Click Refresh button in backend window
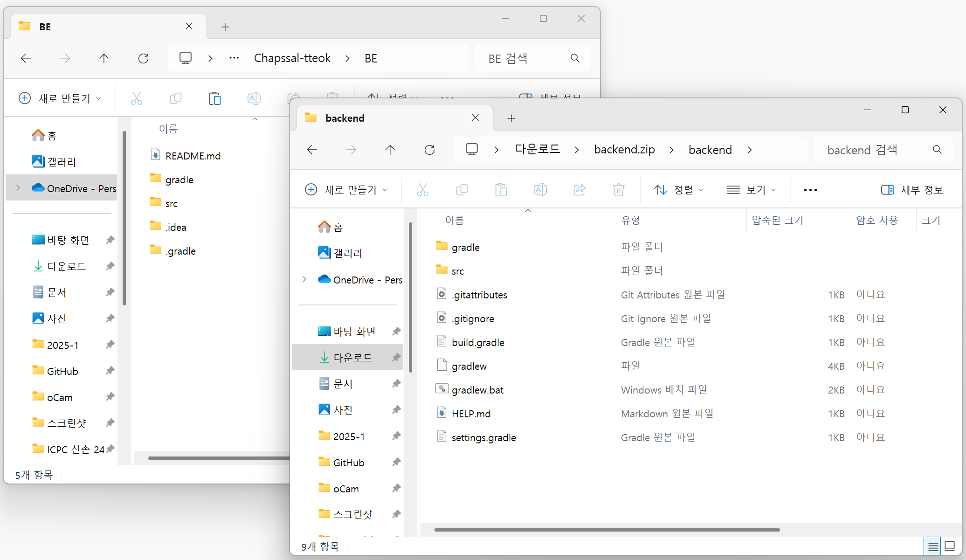The width and height of the screenshot is (966, 560). [429, 150]
